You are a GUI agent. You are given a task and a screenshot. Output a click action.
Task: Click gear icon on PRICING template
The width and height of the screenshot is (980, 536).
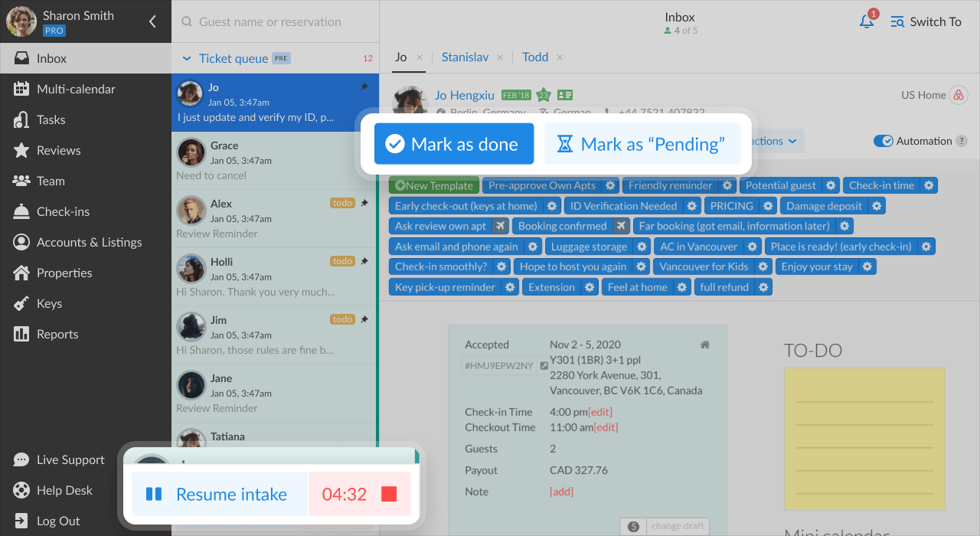pos(768,206)
